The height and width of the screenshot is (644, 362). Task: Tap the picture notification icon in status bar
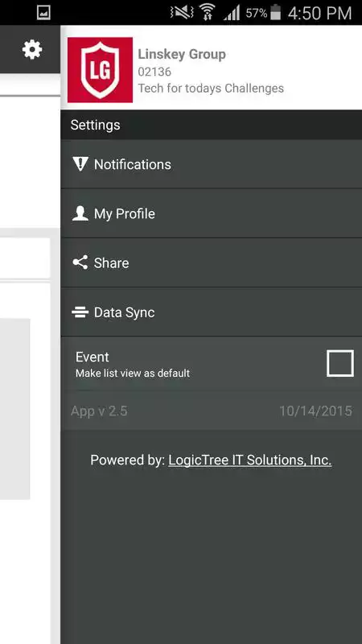[43, 13]
